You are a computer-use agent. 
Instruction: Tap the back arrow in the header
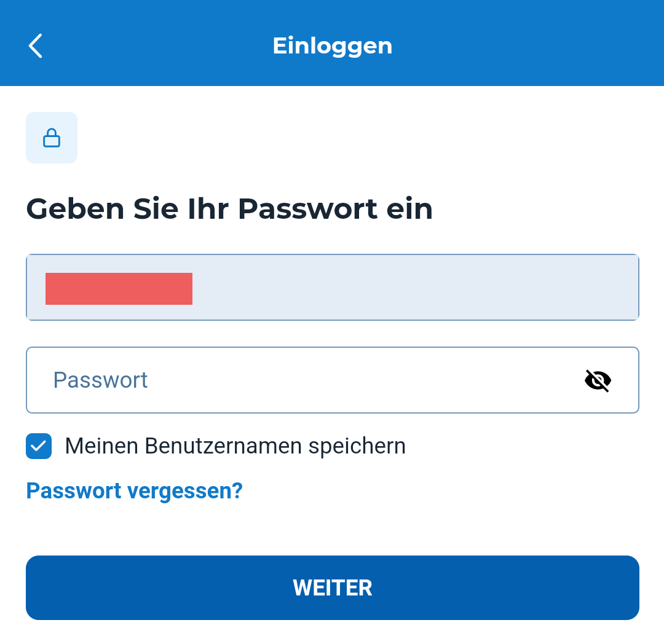pos(36,46)
